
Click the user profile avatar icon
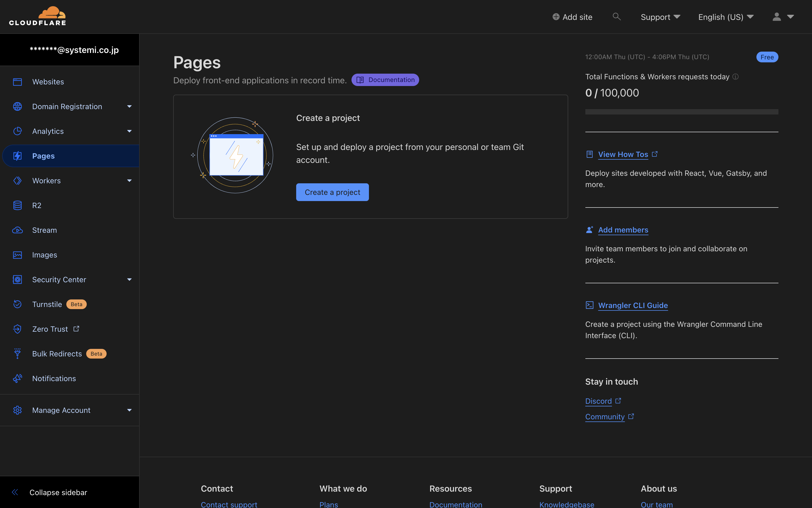pos(777,17)
